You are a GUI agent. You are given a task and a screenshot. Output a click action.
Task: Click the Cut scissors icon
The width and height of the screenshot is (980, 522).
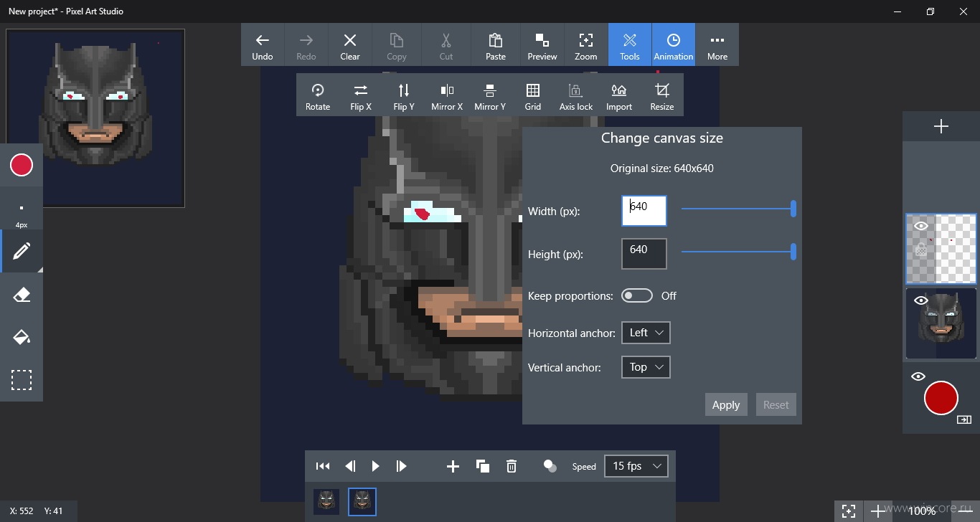[x=446, y=45]
